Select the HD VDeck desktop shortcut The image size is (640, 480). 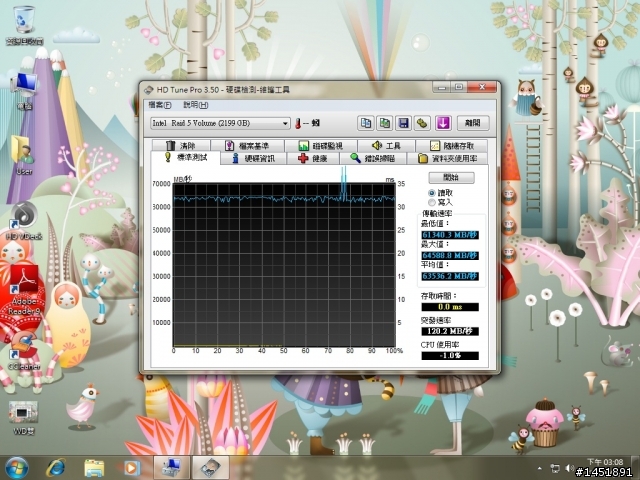point(24,221)
